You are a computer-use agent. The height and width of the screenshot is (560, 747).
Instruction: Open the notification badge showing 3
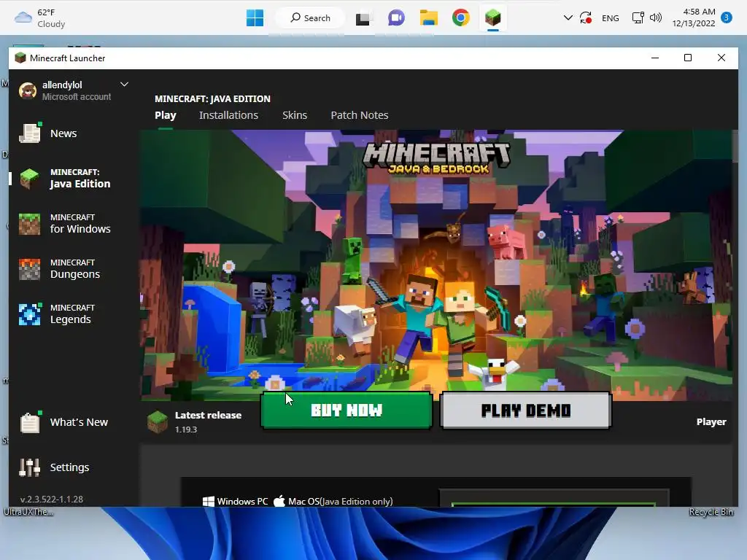coord(726,18)
